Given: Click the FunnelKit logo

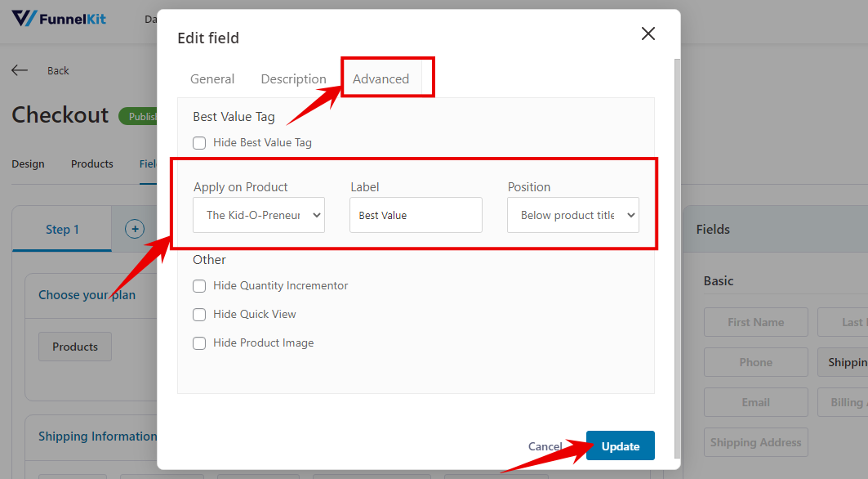Looking at the screenshot, I should (x=59, y=19).
